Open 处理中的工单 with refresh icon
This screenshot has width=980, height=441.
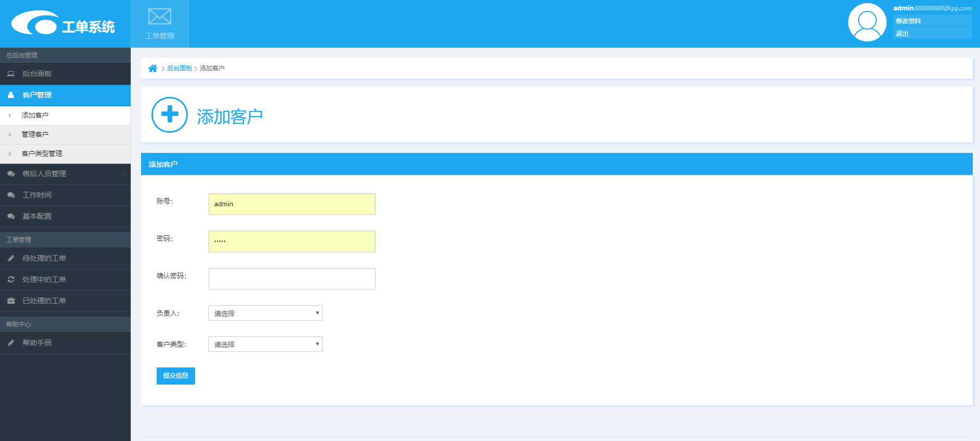click(44, 279)
